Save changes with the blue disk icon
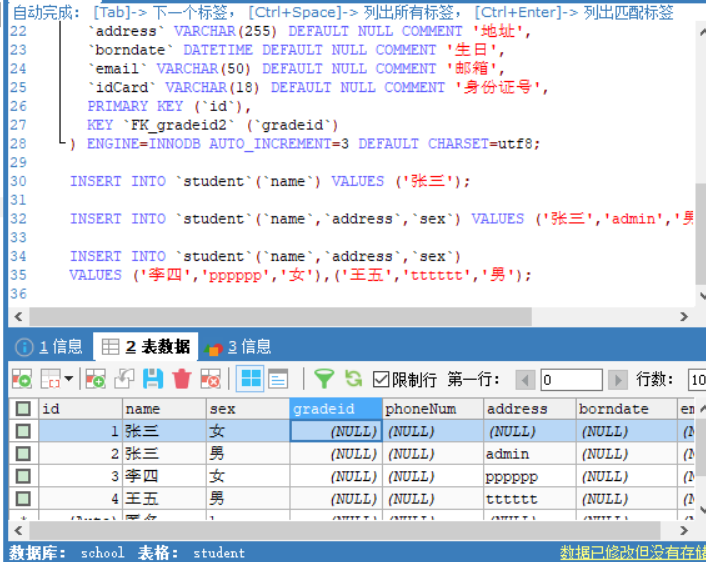This screenshot has width=706, height=562. [153, 379]
